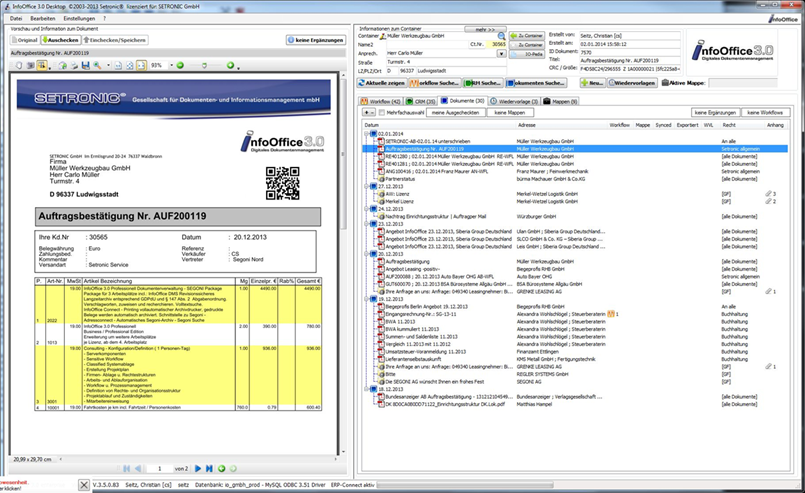
Task: Click the preview vertical scrollbar
Action: (x=343, y=154)
